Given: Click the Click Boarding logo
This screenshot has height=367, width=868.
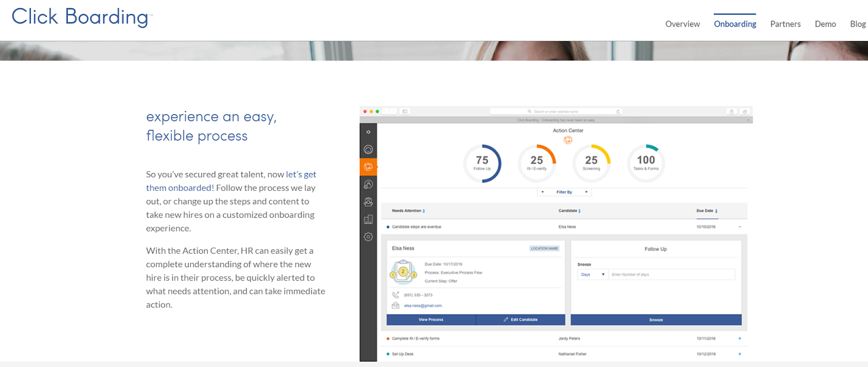Looking at the screenshot, I should [82, 17].
